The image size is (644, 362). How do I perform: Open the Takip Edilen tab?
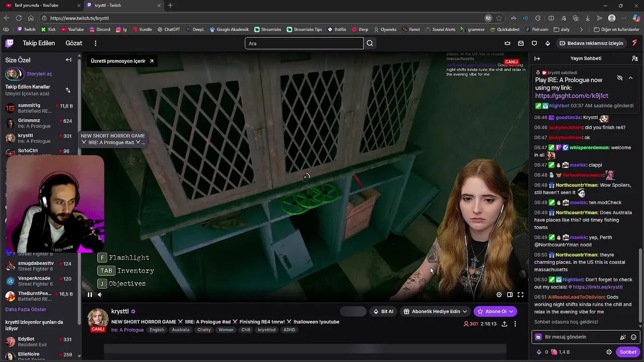[x=39, y=43]
